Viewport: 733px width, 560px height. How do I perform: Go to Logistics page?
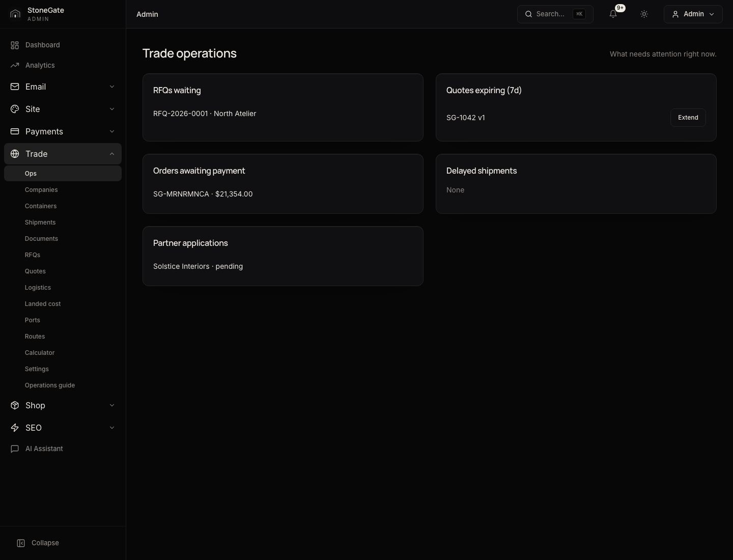pos(63,288)
